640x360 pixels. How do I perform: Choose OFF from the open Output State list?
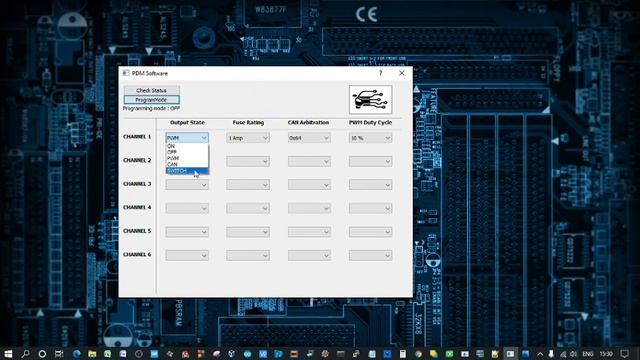[x=187, y=152]
